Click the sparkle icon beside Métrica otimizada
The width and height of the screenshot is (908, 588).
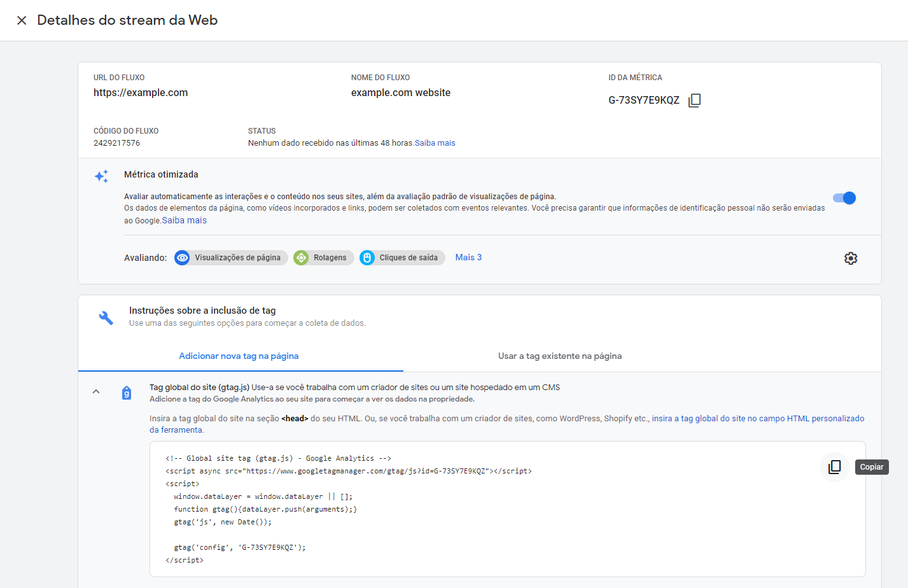tap(101, 176)
